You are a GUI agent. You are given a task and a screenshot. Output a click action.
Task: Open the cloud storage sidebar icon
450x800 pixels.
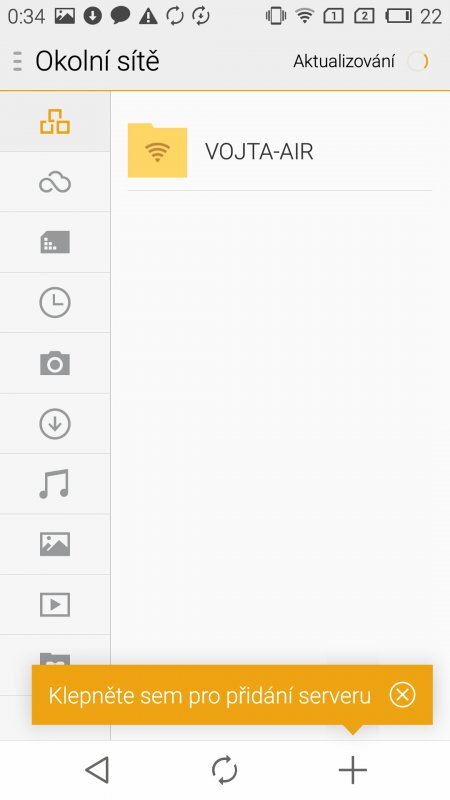tap(55, 182)
